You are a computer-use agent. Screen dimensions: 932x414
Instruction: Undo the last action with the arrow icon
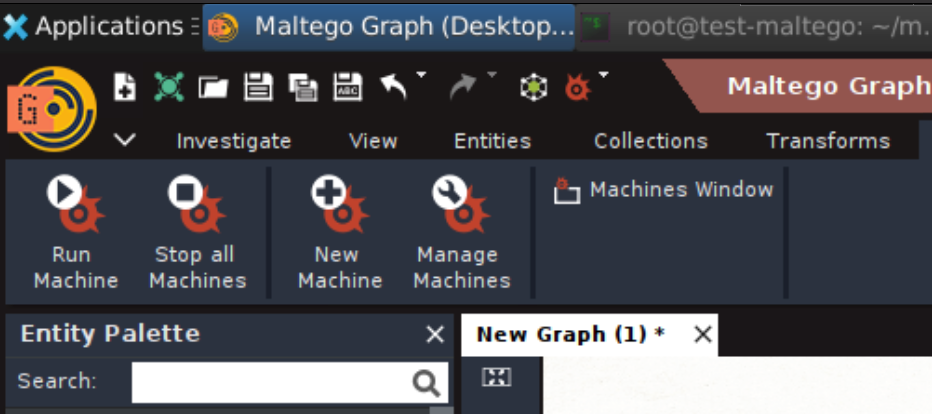tap(393, 88)
